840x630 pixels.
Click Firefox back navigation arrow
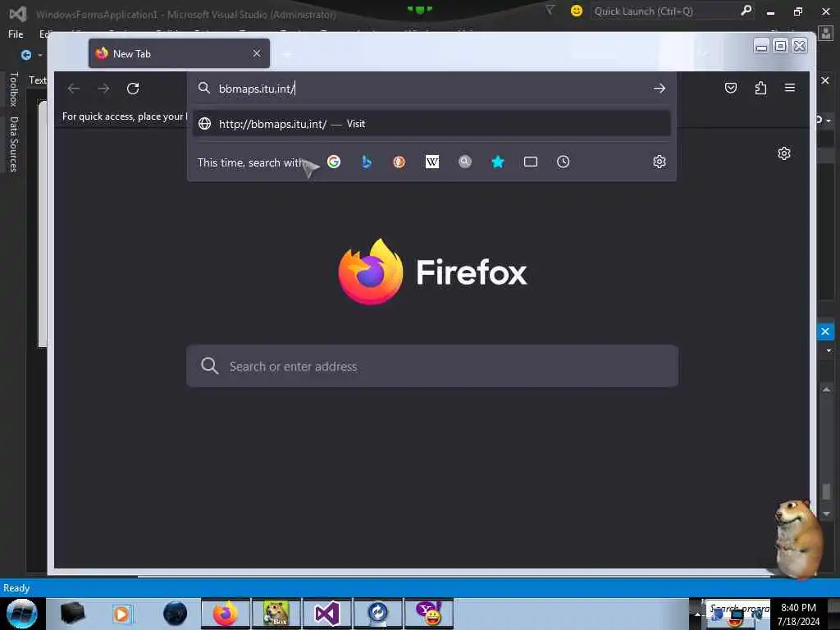[74, 89]
